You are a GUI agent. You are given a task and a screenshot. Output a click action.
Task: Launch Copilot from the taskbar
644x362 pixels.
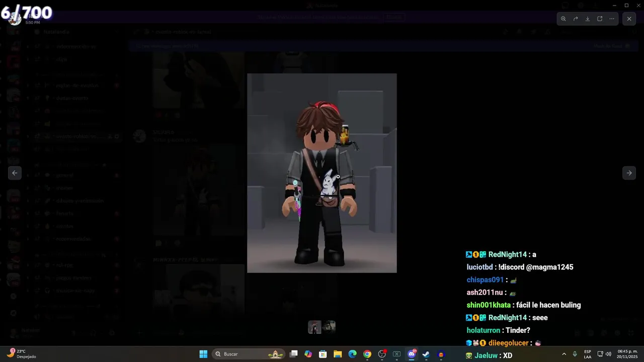(308, 354)
